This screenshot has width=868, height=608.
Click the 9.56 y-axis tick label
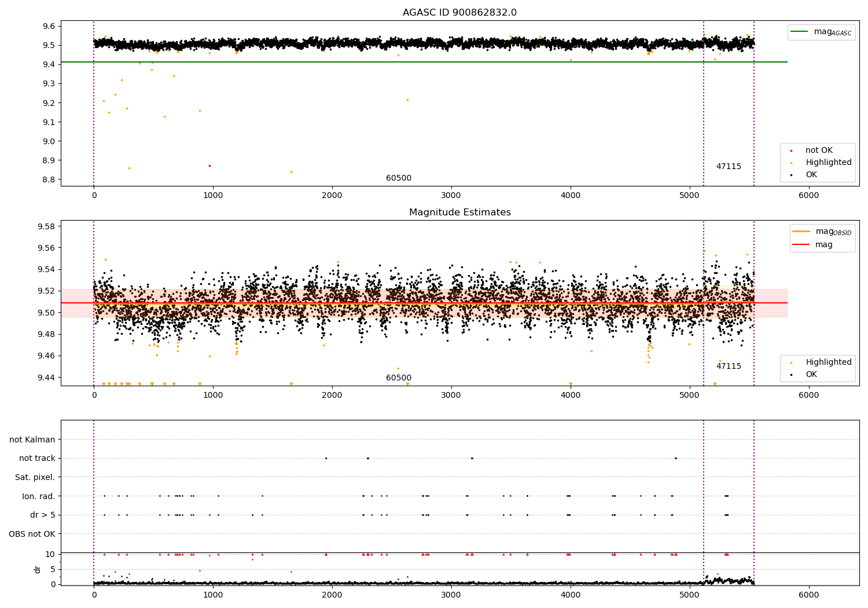(x=47, y=248)
